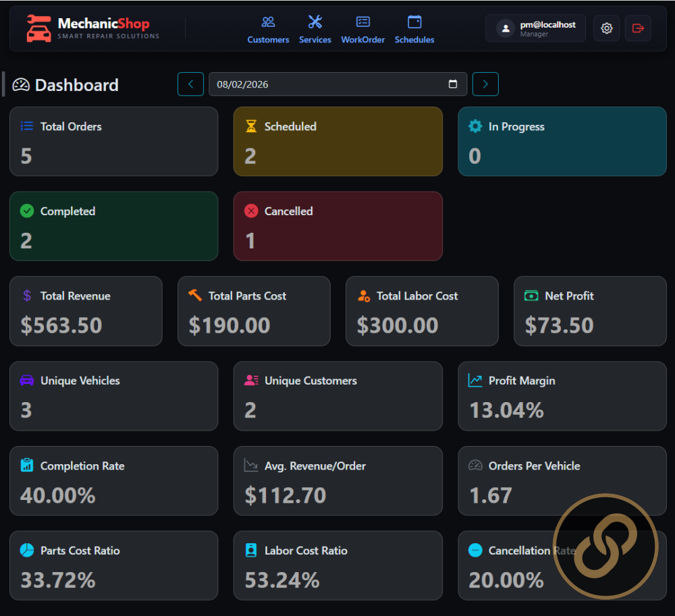The height and width of the screenshot is (616, 675).
Task: Open the settings gear icon
Action: coord(606,28)
